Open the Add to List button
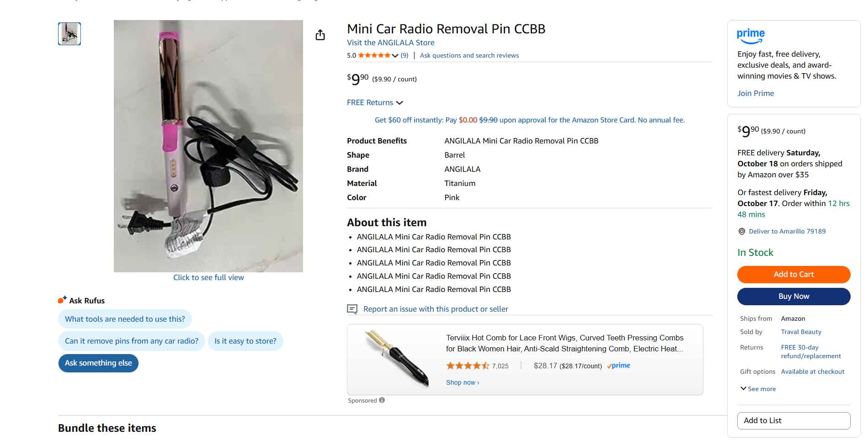The width and height of the screenshot is (868, 440). tap(793, 421)
